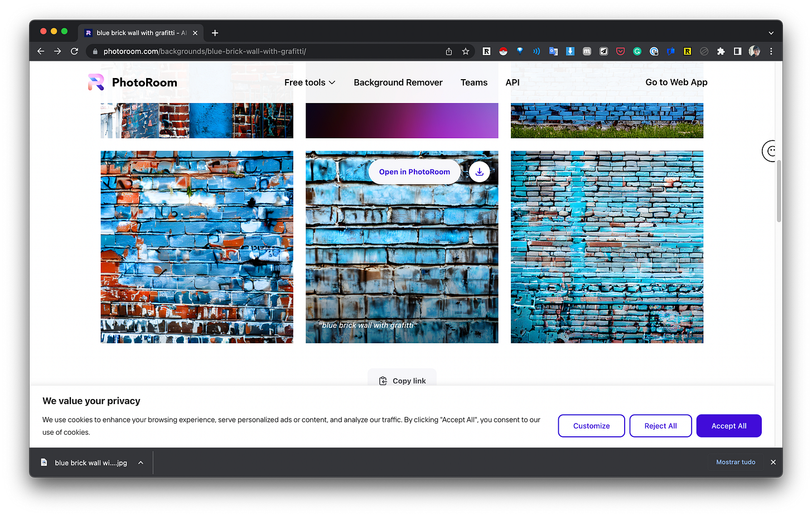Open the tab search chevron
Viewport: 812px width, 516px height.
771,33
